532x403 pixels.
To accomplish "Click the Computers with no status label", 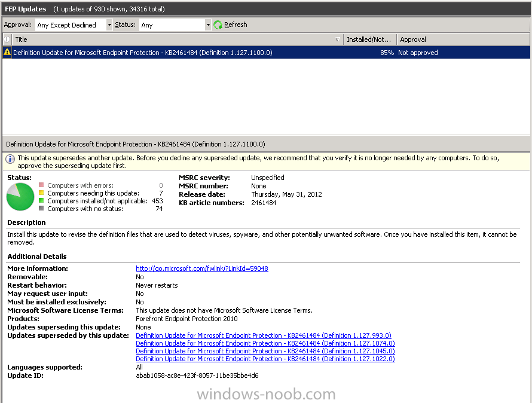I will (x=85, y=209).
